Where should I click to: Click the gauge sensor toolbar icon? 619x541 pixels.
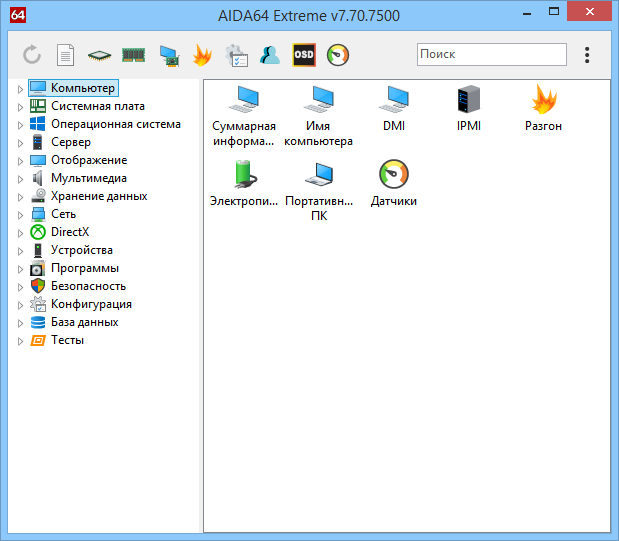(338, 55)
